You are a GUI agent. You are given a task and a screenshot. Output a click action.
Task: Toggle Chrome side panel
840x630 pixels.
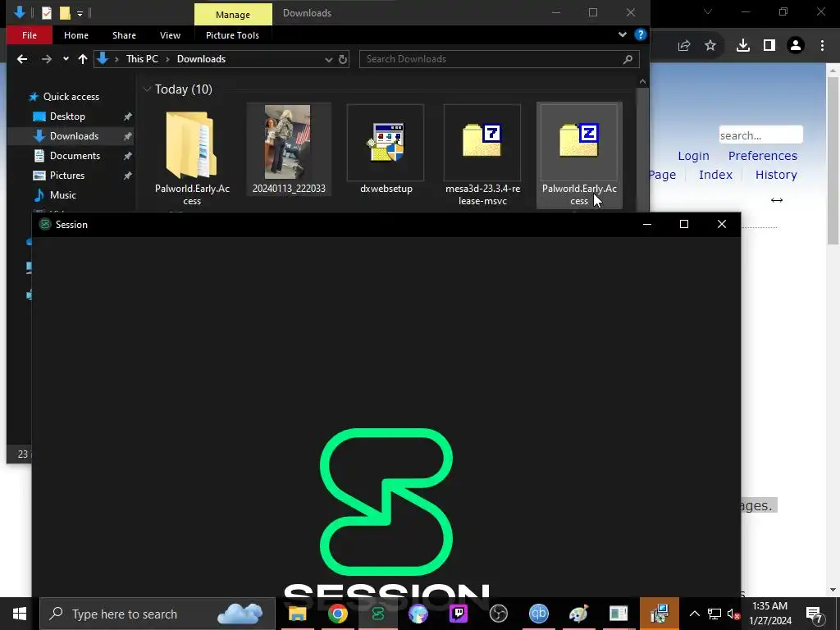(769, 46)
